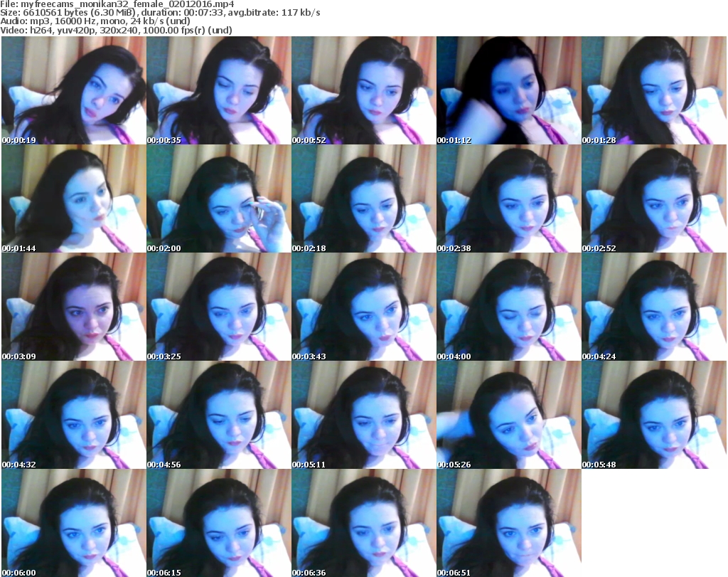Choose the frame stamped 00:02:38
Image resolution: width=728 pixels, height=577 pixels.
click(508, 198)
